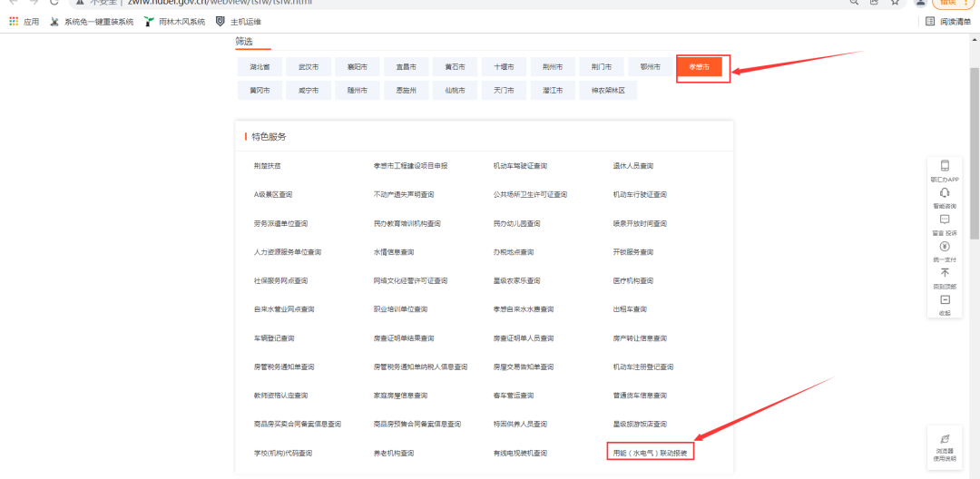
Task: Click the 统一支付 yen payment icon
Action: (945, 246)
